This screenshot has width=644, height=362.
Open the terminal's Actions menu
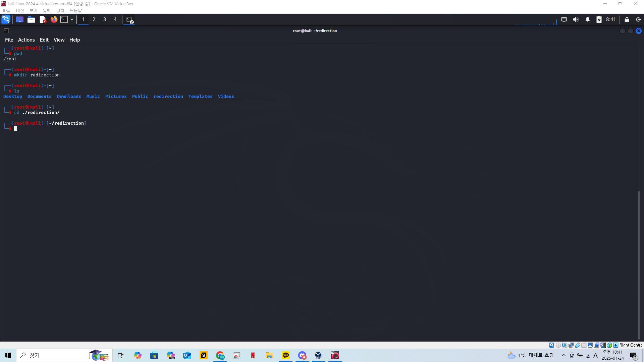[x=26, y=40]
